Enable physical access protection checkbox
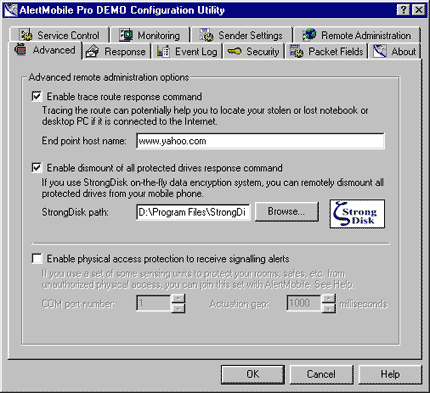The height and width of the screenshot is (393, 430). [x=37, y=258]
